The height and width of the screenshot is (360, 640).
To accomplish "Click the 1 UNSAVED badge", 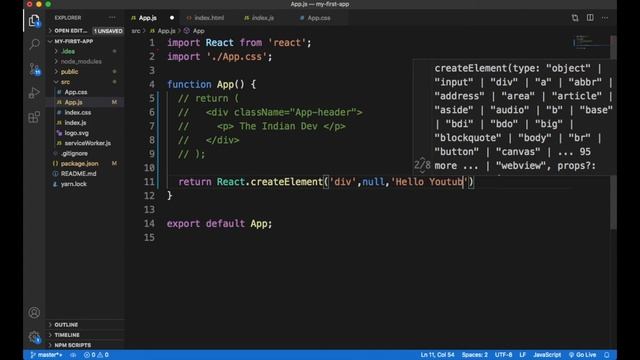I will (x=108, y=31).
